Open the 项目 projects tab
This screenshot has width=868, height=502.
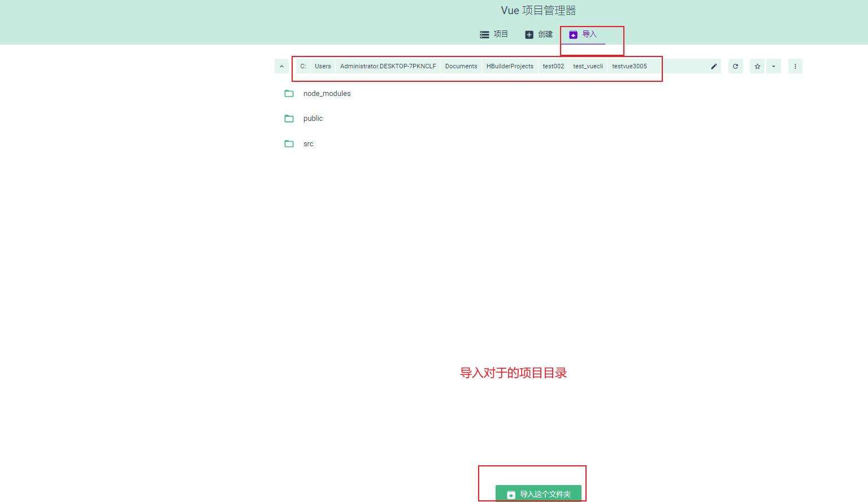(x=494, y=34)
